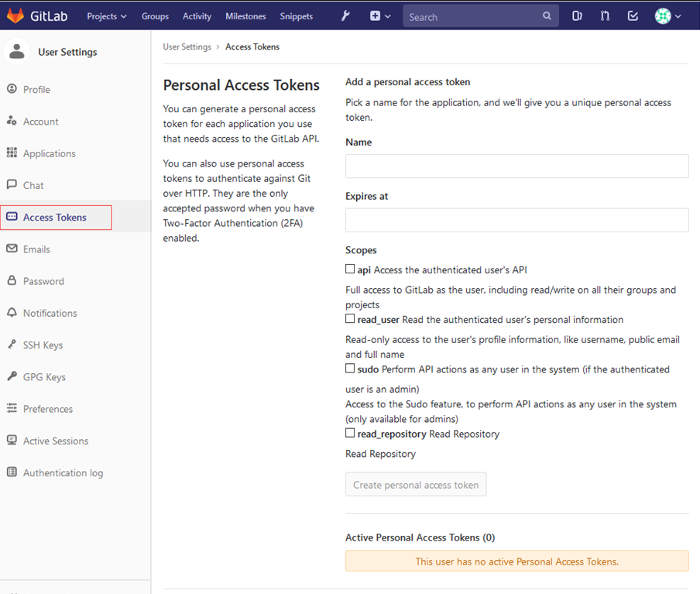Click the Password lock icon

tap(12, 280)
